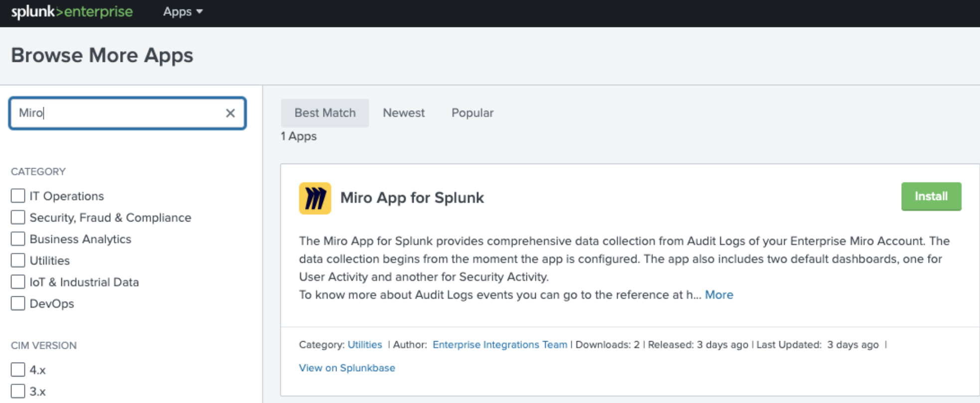Toggle the Utilities category checkbox

pos(18,260)
